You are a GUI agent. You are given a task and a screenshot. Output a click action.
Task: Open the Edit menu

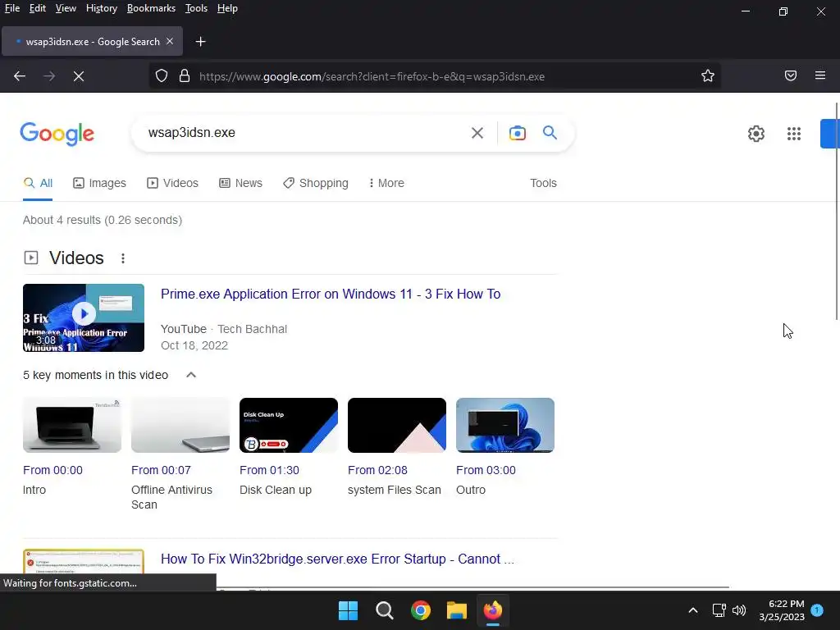[37, 8]
